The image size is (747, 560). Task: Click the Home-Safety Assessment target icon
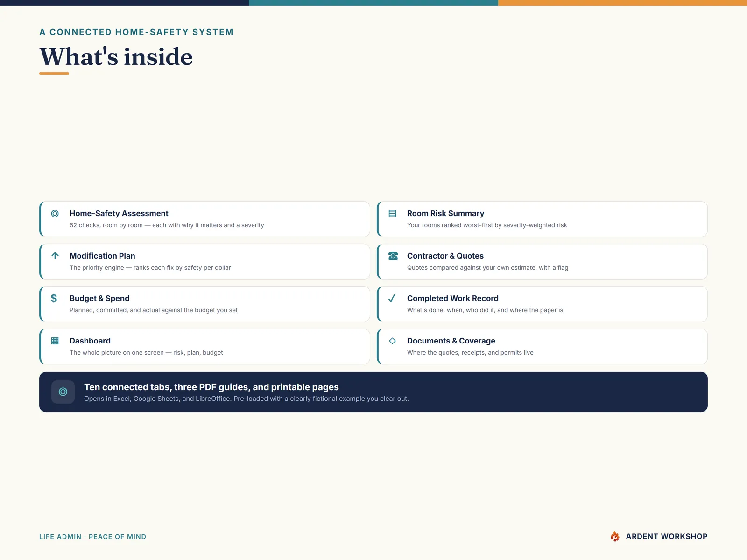(x=55, y=213)
